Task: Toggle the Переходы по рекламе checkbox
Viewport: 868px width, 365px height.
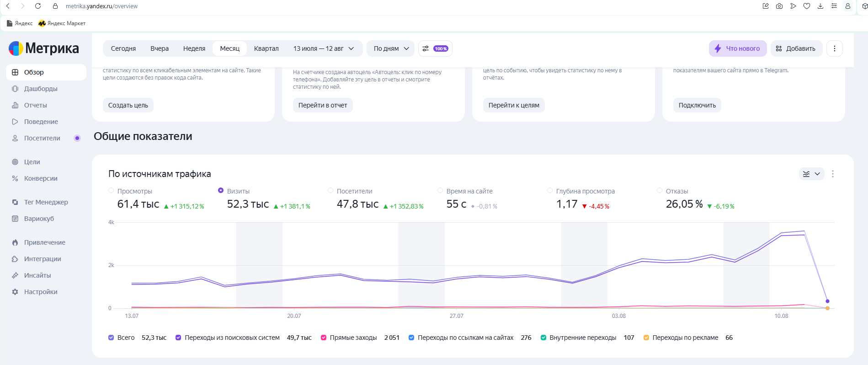Action: tap(646, 338)
